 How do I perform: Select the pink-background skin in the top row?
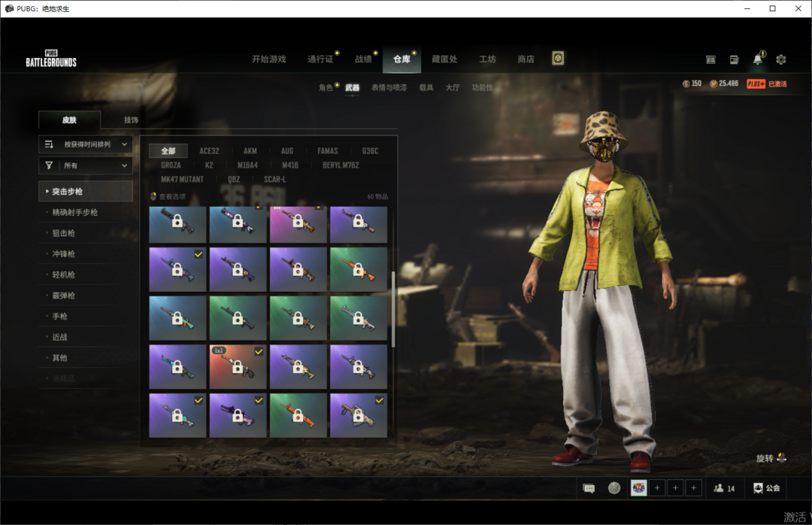click(x=298, y=224)
